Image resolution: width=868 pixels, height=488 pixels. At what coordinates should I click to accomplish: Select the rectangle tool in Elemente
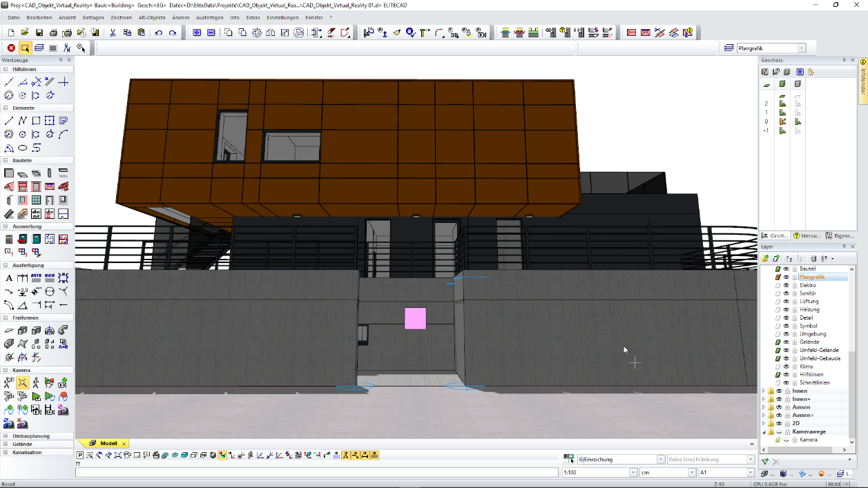coord(36,121)
